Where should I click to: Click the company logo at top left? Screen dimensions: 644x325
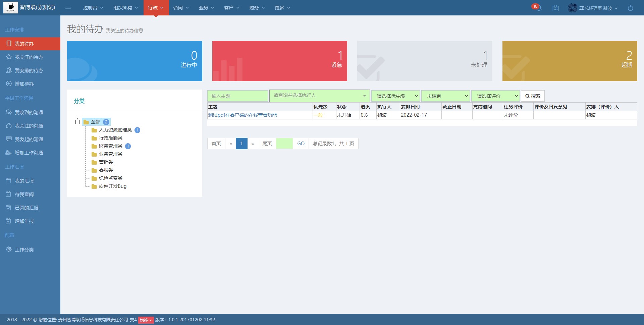(x=11, y=7)
